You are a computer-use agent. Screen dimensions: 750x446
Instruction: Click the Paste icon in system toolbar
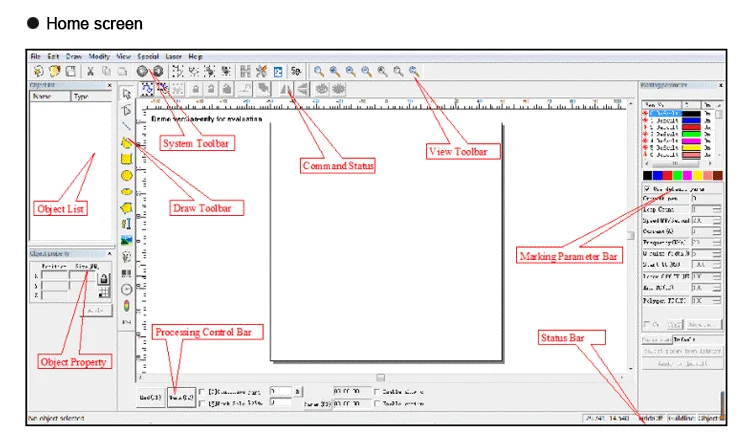click(x=122, y=71)
